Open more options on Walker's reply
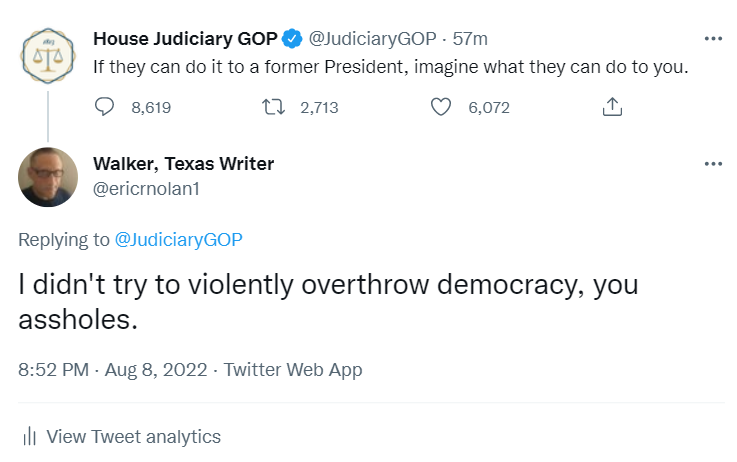737x462 pixels. tap(713, 164)
